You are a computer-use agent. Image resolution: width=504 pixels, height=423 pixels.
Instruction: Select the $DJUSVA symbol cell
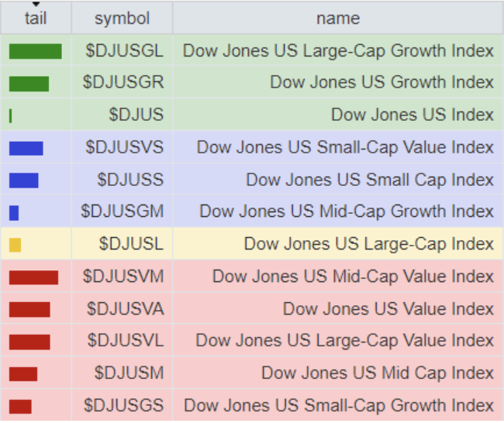126,309
